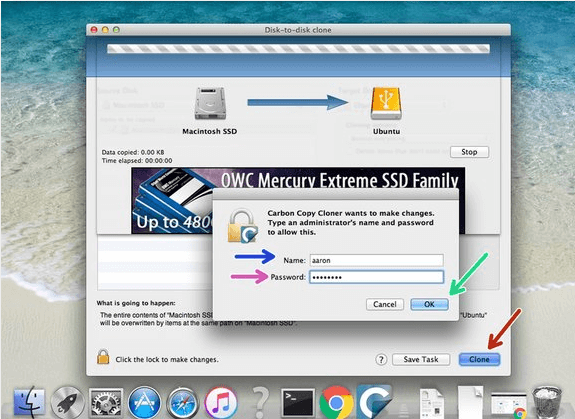The height and width of the screenshot is (419, 575).
Task: Open the minimized Chrome window in the Dock
Action: [x=508, y=405]
